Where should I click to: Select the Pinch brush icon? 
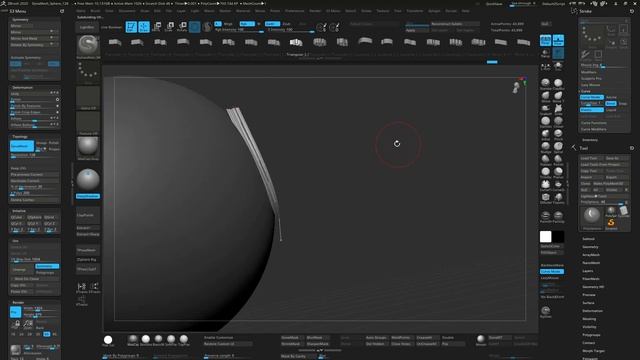click(x=558, y=134)
